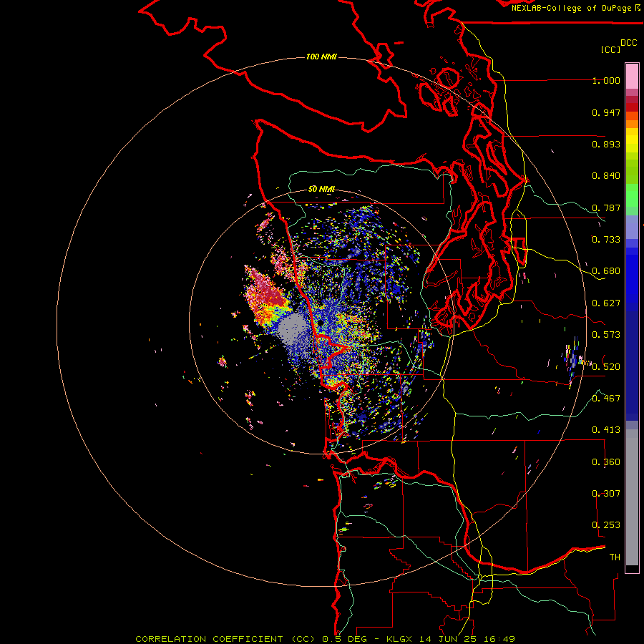Click the 0.947 colorbar value
This screenshot has width=644, height=644.
tap(606, 112)
